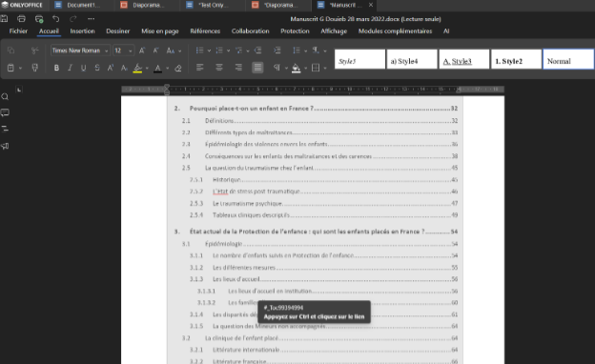The height and width of the screenshot is (364, 595).
Task: Click the Copy style paintbrush icon
Action: (35, 68)
